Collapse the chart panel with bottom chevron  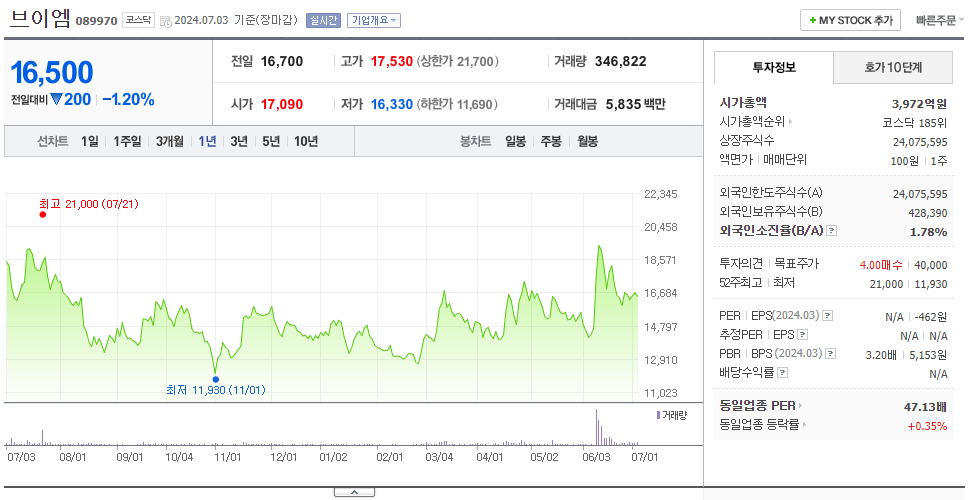pos(354,492)
